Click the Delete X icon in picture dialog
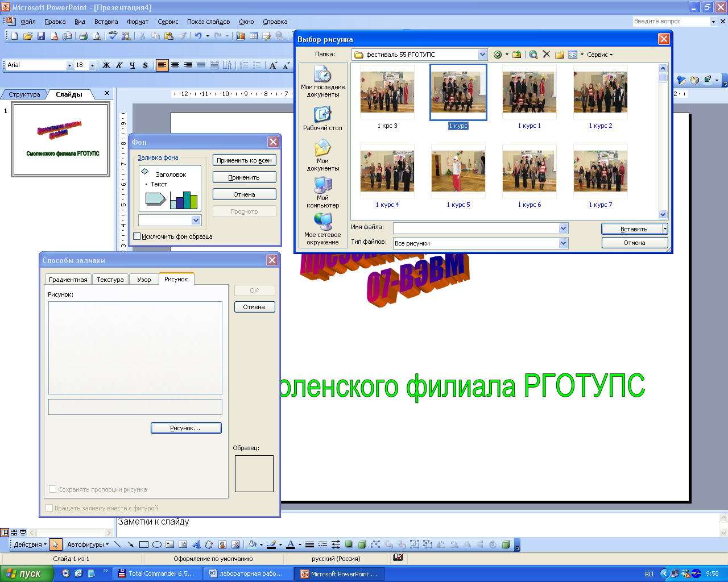The height and width of the screenshot is (582, 728). pyautogui.click(x=547, y=55)
